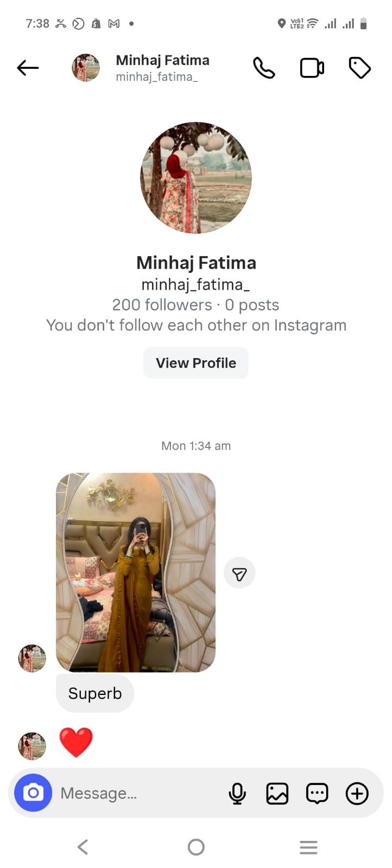
Task: Record a voice message with the microphone
Action: (x=237, y=794)
